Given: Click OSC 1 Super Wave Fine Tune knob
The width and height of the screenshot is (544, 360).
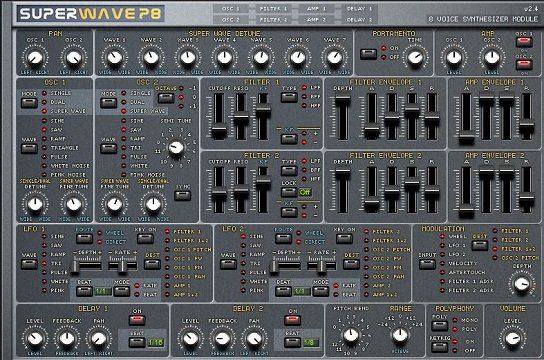Looking at the screenshot, I should (74, 204).
